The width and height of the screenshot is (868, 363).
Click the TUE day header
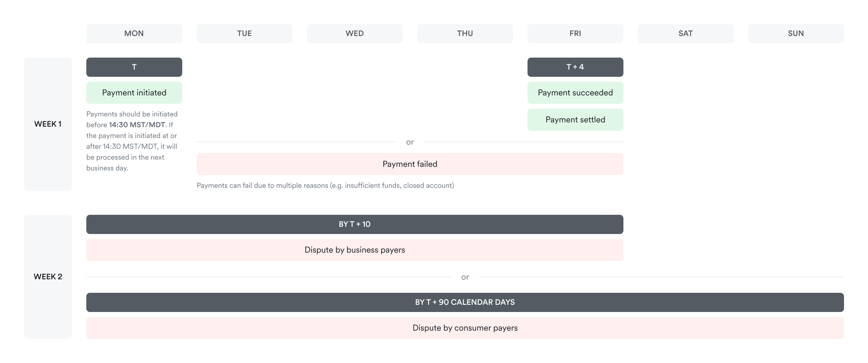244,33
